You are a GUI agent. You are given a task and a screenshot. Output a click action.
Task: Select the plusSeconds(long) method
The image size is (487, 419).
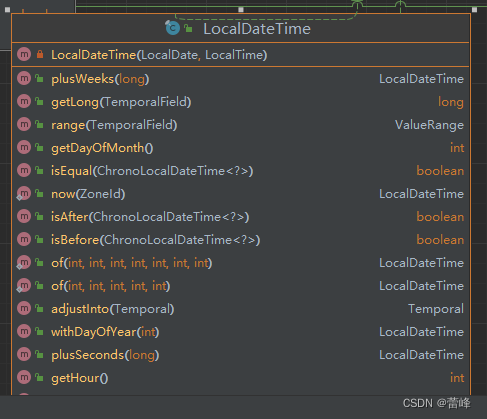105,355
